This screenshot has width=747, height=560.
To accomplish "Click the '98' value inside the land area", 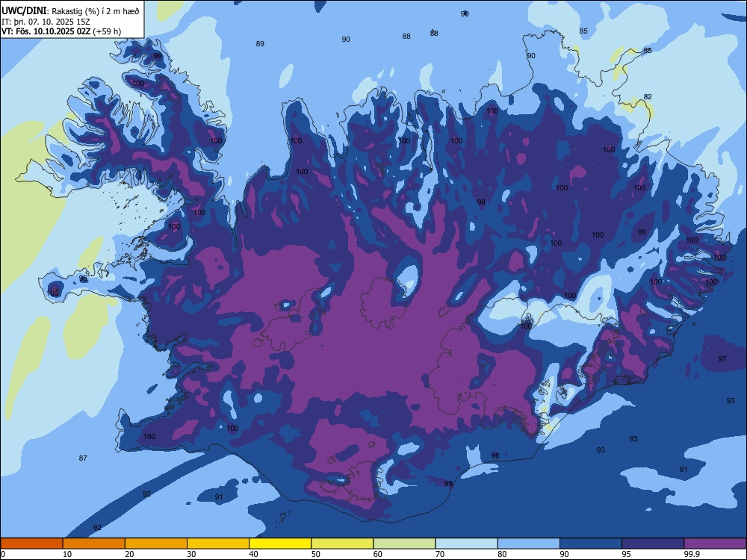I will tap(481, 202).
